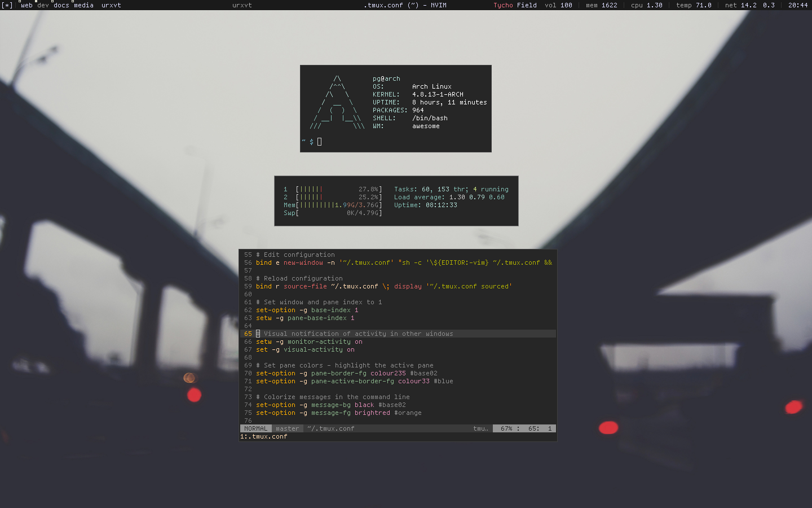This screenshot has width=812, height=508.
Task: Click the tmux window tab 1:.tmux.conf
Action: coord(264,436)
